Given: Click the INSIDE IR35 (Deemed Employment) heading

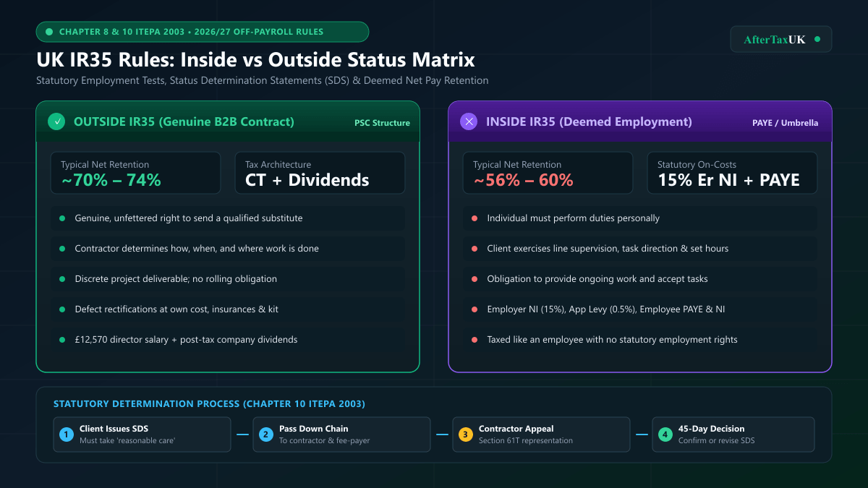Looking at the screenshot, I should [589, 121].
